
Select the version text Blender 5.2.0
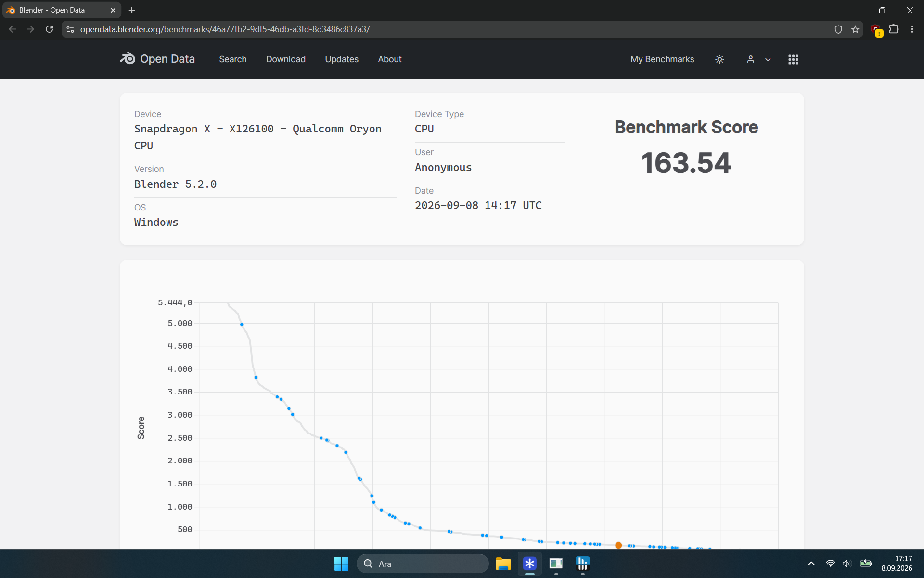175,184
